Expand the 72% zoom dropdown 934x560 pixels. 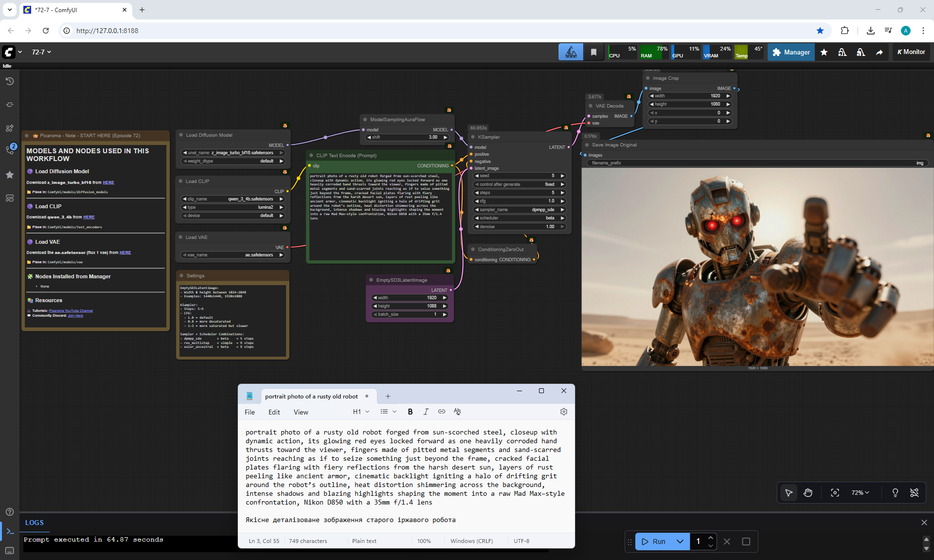click(x=860, y=493)
